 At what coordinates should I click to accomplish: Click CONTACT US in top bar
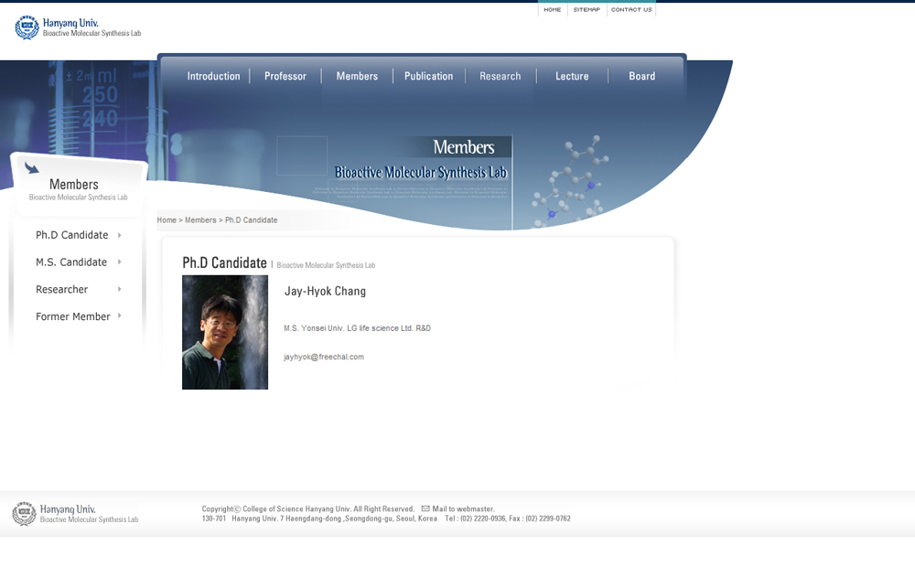631,9
